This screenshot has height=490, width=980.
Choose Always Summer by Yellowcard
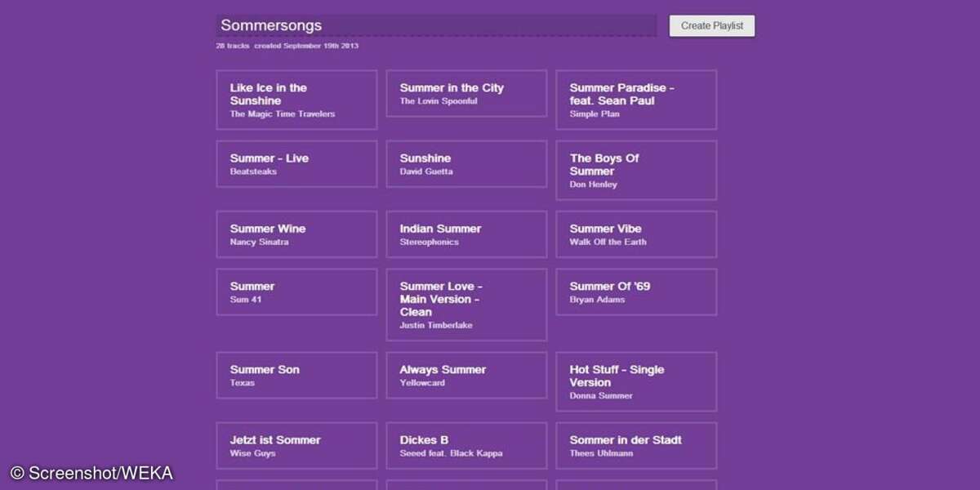click(466, 375)
